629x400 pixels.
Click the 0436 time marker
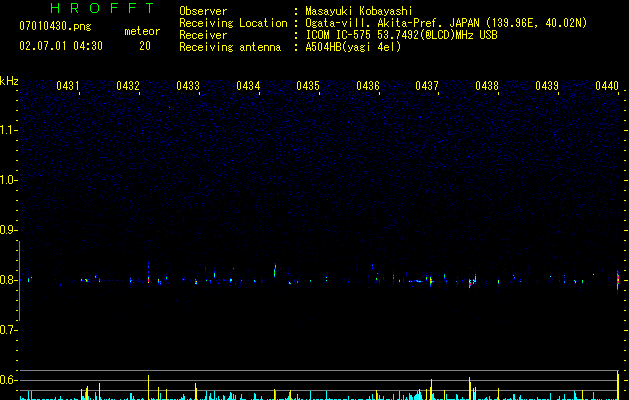368,86
